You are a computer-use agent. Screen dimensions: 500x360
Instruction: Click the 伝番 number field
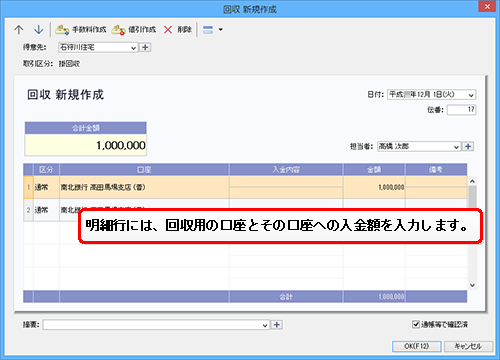(x=461, y=110)
